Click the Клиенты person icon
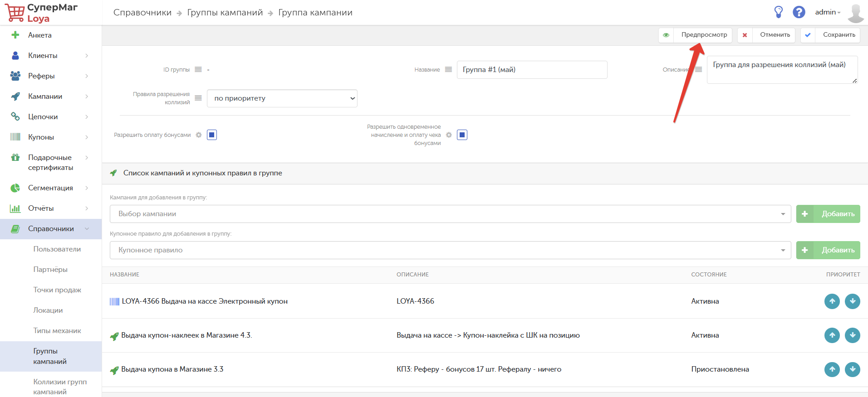868x397 pixels. (x=15, y=55)
